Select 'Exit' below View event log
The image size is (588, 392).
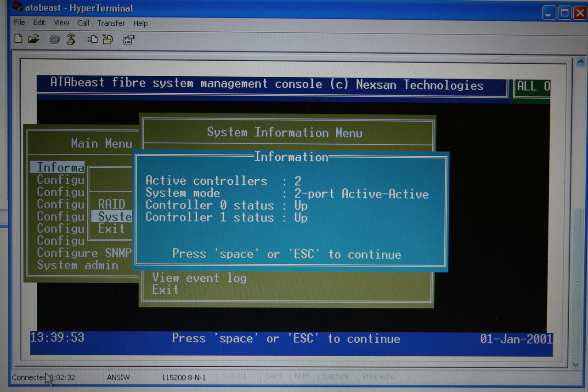(165, 290)
